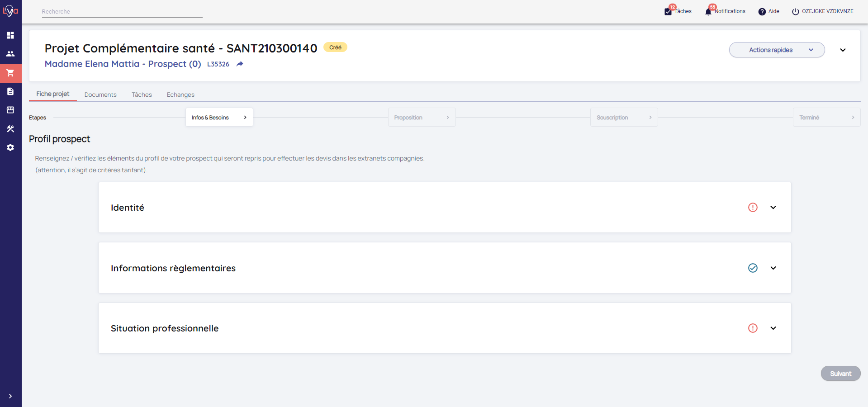Screen dimensions: 868x407
Task: Open the Actions rapides dropdown
Action: pyautogui.click(x=776, y=50)
